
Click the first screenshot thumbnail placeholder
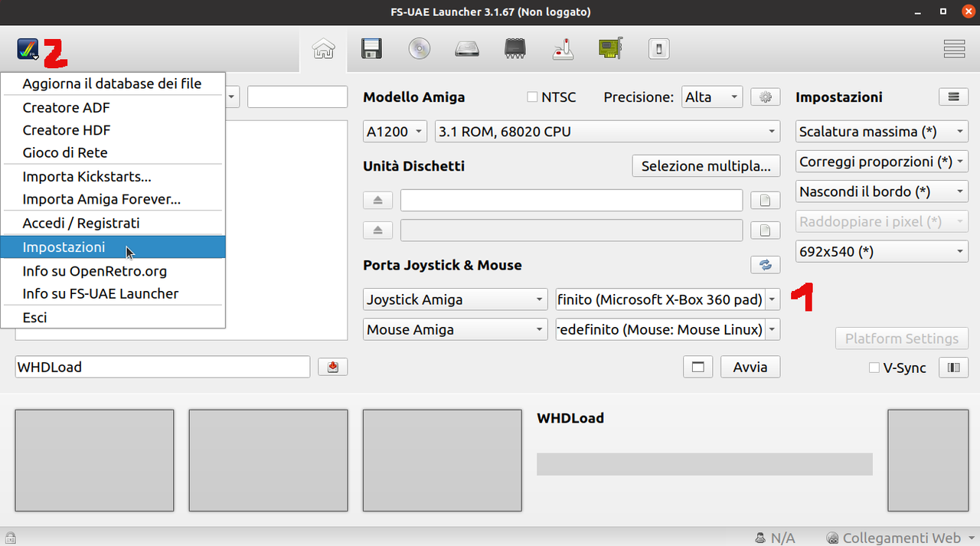[94, 460]
